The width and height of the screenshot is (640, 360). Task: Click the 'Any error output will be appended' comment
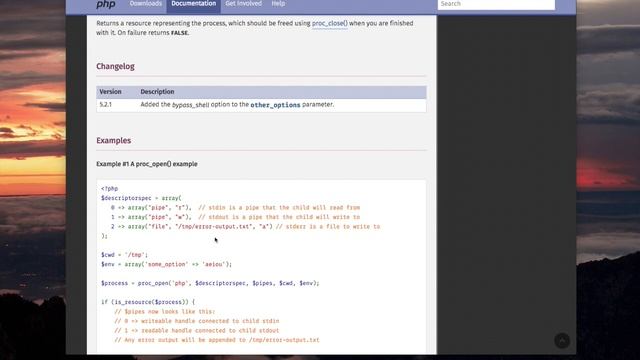click(217, 340)
